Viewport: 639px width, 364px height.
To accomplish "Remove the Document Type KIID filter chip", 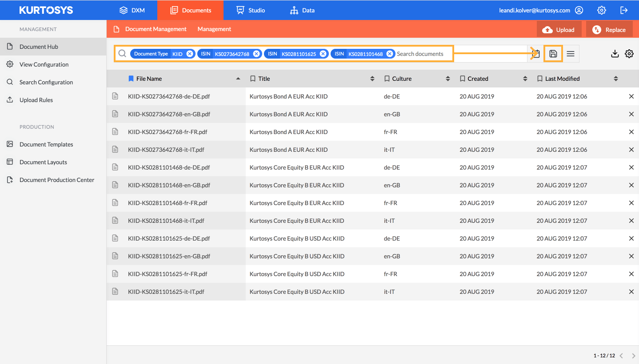I will 190,54.
